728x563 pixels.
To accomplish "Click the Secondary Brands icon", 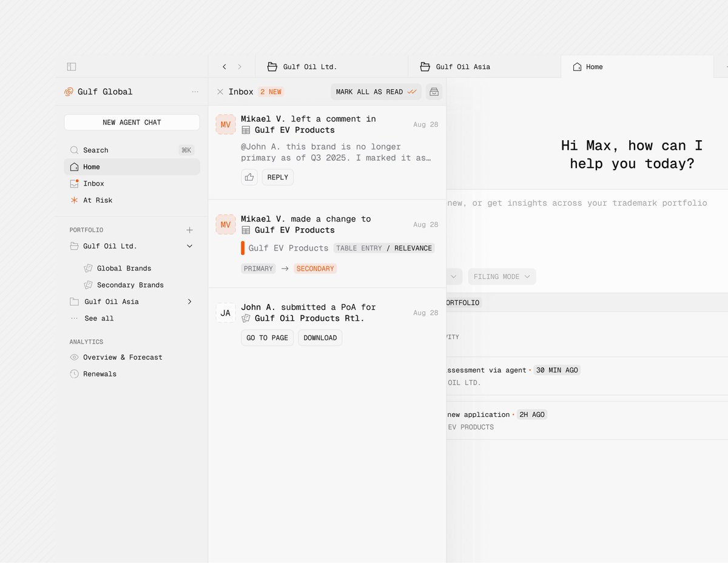I will pyautogui.click(x=88, y=285).
